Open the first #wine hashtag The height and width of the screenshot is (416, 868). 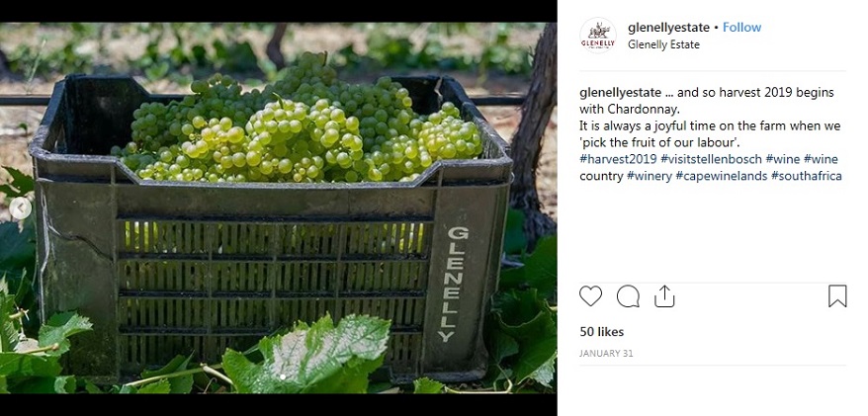(783, 159)
